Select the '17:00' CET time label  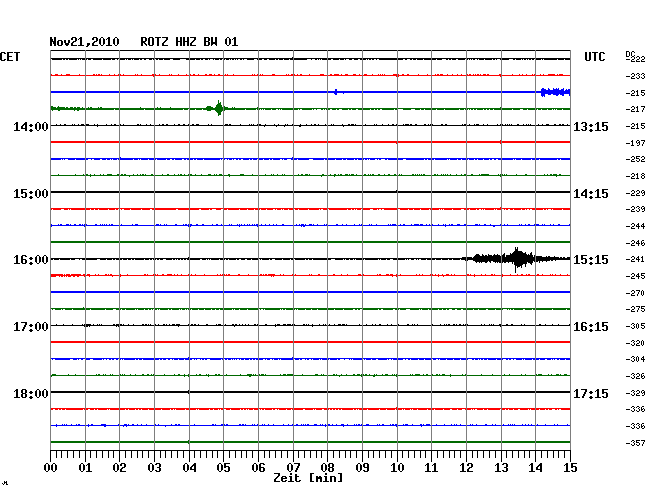pyautogui.click(x=31, y=327)
